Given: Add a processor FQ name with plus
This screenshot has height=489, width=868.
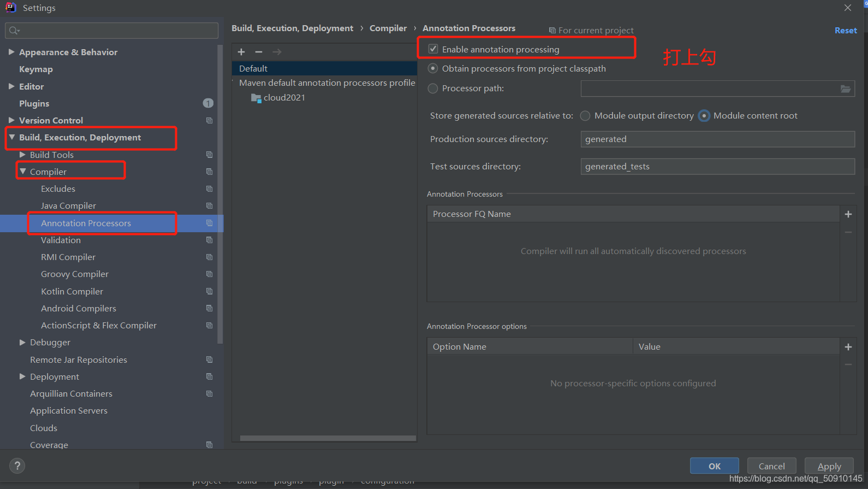Looking at the screenshot, I should click(x=848, y=214).
